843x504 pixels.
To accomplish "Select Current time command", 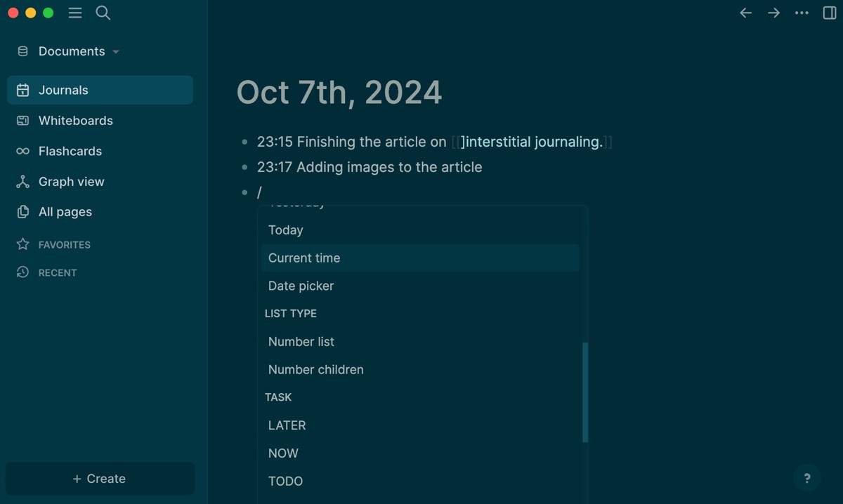I will point(420,258).
